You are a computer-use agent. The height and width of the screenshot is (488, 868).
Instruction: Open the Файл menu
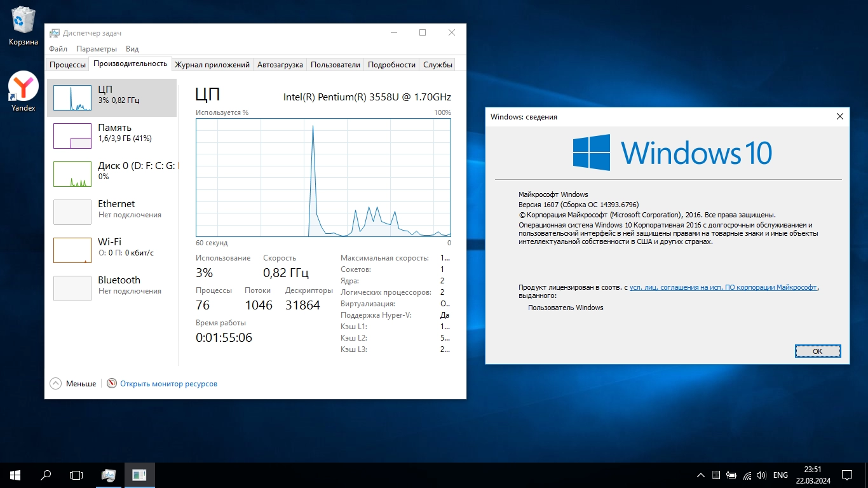[58, 49]
